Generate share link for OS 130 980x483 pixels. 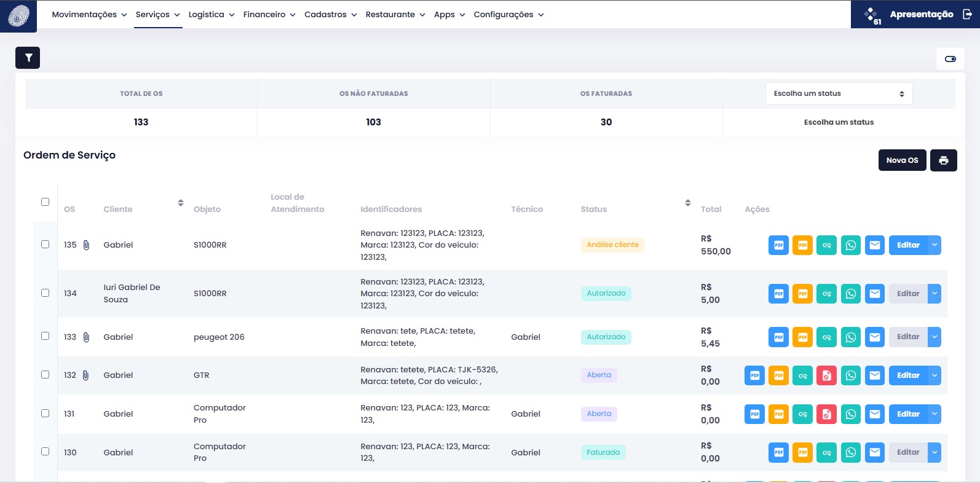coord(826,452)
